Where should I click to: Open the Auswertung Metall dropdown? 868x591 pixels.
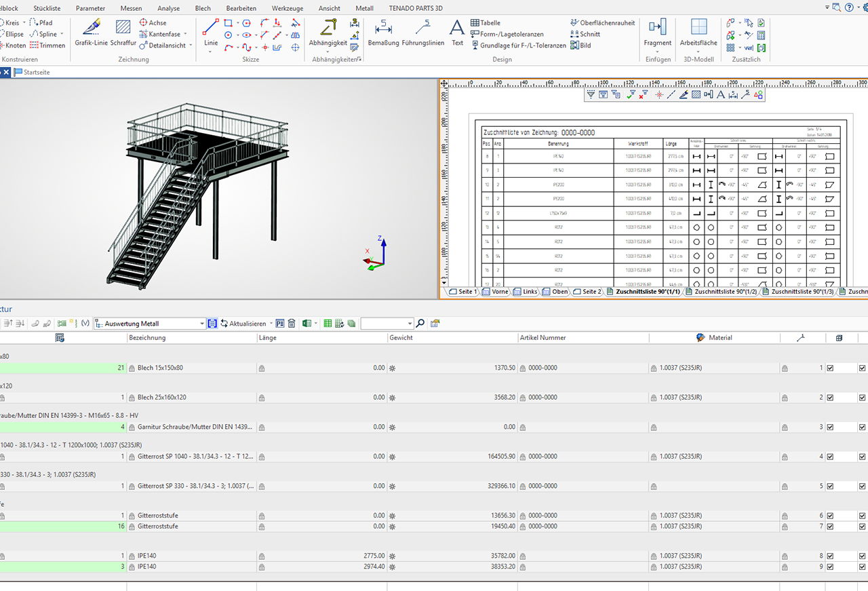click(202, 324)
